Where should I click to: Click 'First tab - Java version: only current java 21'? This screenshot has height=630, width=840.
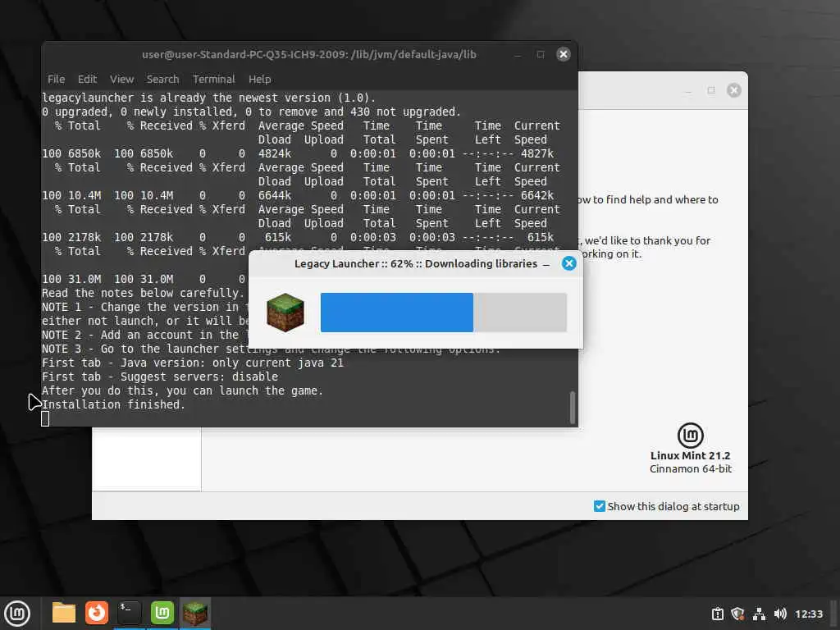[x=192, y=363]
